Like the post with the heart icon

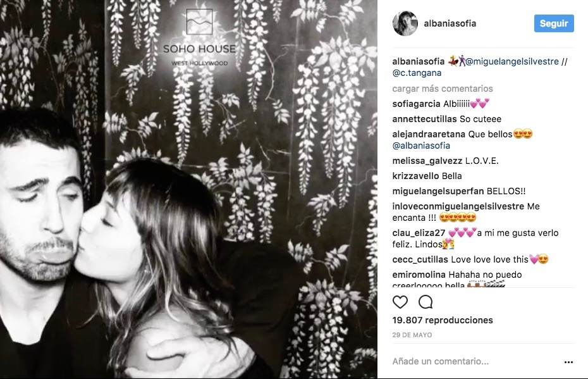tap(400, 302)
